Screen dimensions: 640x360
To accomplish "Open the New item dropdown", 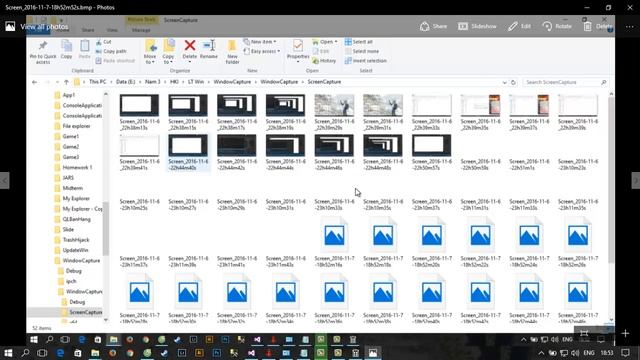I will 260,42.
